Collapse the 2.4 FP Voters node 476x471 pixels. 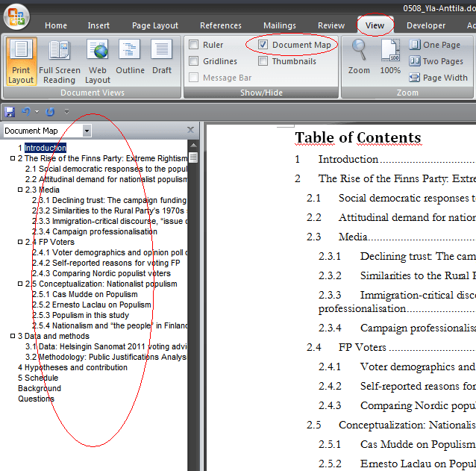pyautogui.click(x=20, y=242)
